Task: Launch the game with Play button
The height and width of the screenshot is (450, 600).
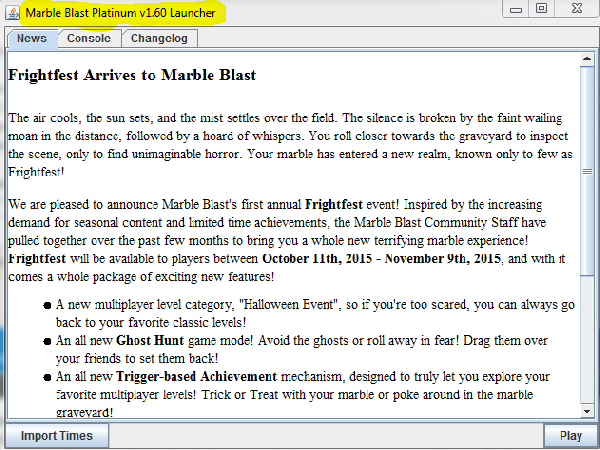Action: [571, 436]
